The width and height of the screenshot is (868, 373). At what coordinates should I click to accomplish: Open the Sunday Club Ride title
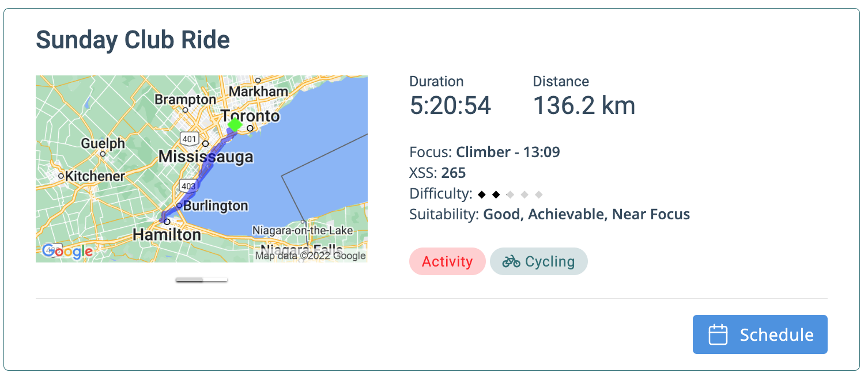133,40
